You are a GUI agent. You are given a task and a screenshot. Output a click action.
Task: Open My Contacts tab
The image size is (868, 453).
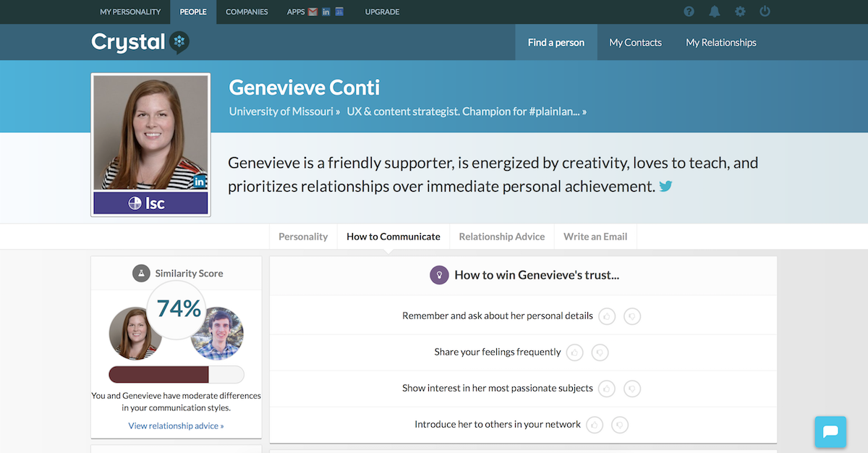[635, 42]
